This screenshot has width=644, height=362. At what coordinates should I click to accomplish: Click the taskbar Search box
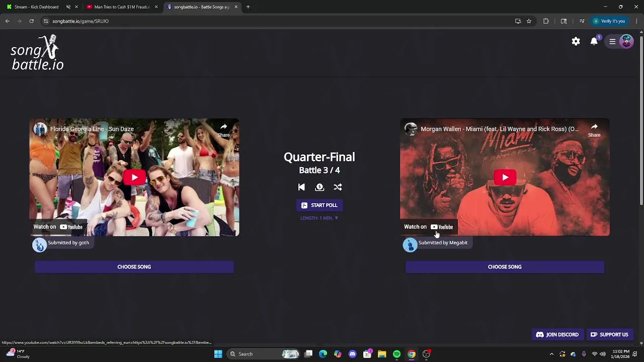coord(263,354)
